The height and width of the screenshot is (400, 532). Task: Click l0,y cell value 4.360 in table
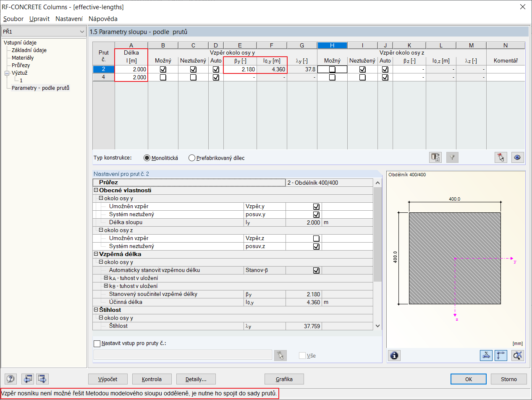click(272, 69)
